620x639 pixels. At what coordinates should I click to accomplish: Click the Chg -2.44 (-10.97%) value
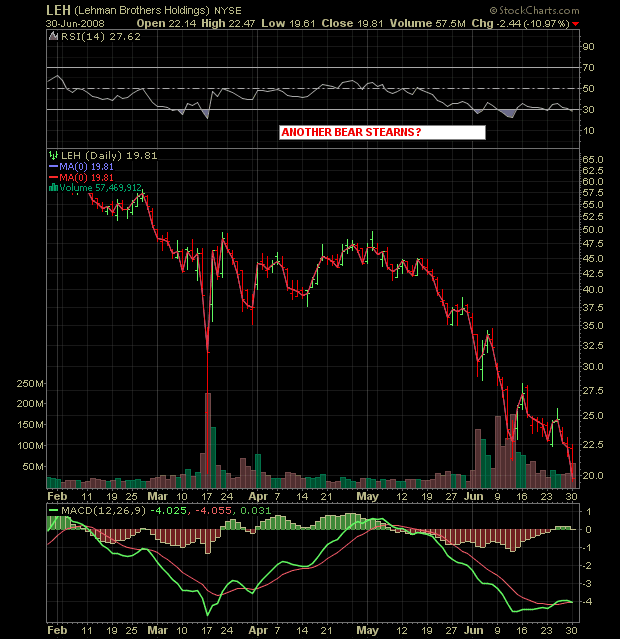[x=521, y=23]
